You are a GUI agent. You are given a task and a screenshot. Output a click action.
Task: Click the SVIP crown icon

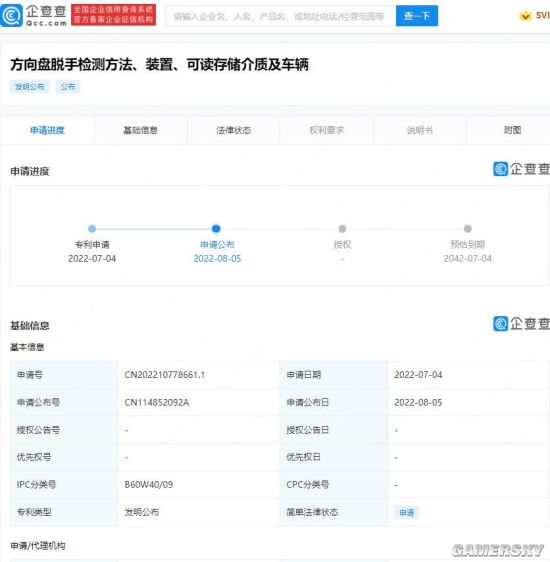[x=526, y=15]
